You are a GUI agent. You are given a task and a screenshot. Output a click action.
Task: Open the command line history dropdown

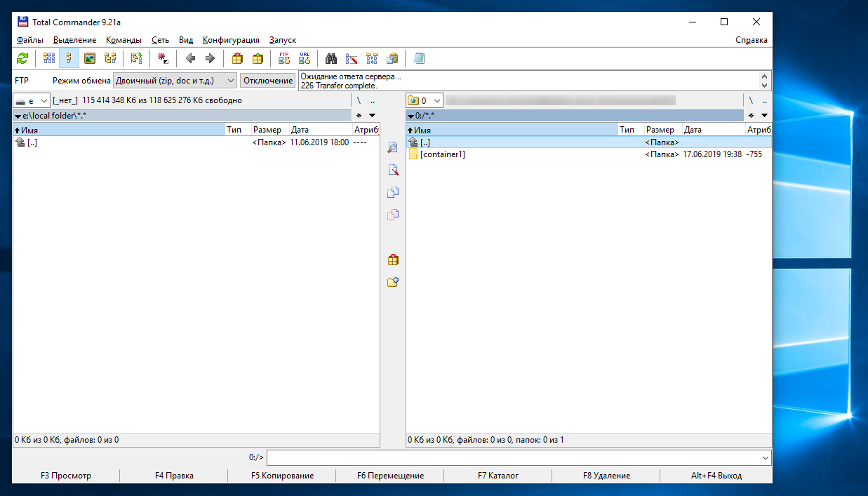tap(765, 457)
